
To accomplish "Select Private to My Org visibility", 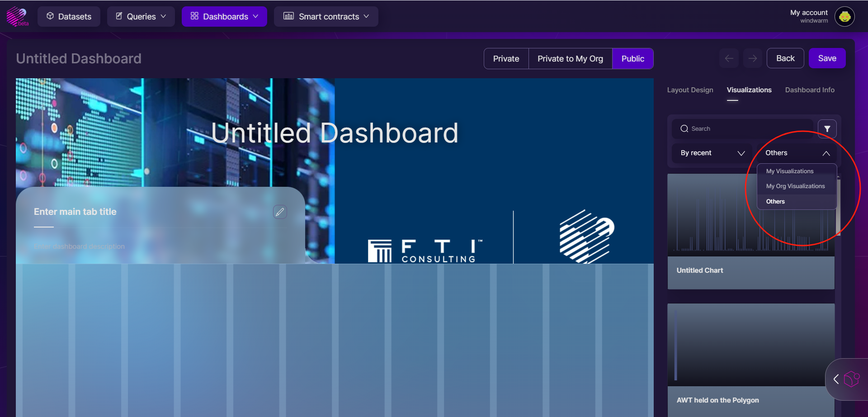I will pyautogui.click(x=570, y=59).
